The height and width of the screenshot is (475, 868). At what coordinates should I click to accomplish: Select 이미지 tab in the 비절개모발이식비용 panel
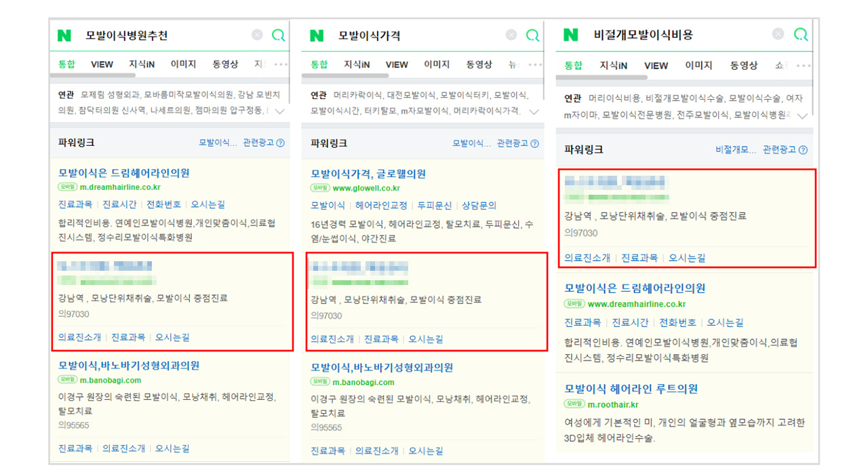pyautogui.click(x=698, y=66)
